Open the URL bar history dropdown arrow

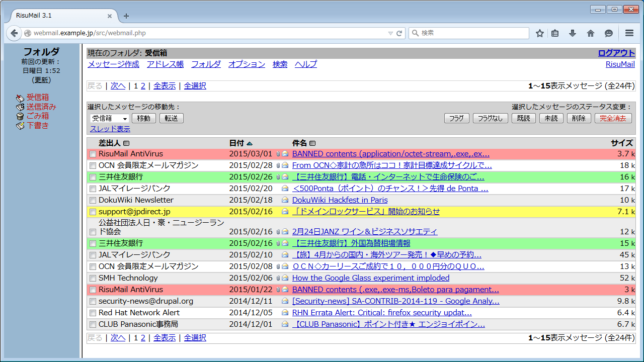coord(390,33)
